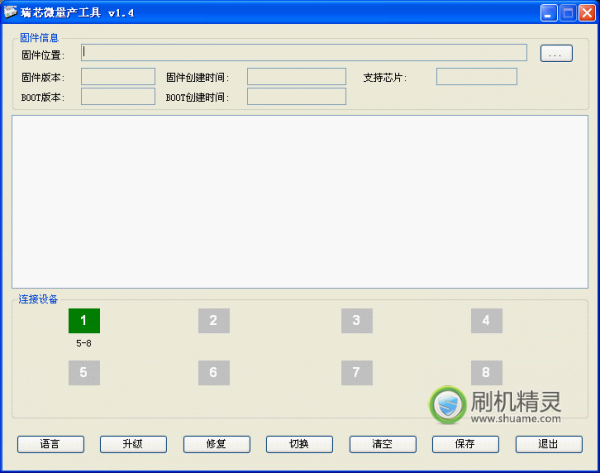The image size is (600, 473).
Task: Open the firmware browse (...) button
Action: click(556, 54)
